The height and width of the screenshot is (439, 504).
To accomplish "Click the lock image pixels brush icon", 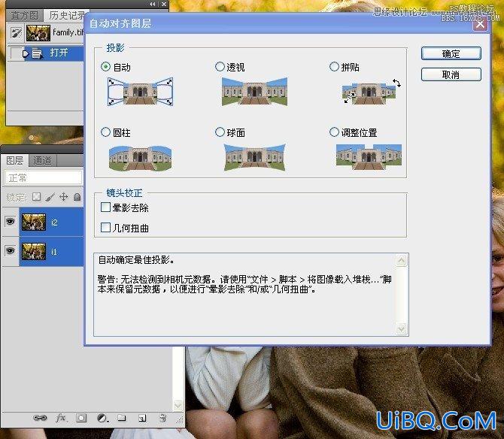I will [50, 197].
